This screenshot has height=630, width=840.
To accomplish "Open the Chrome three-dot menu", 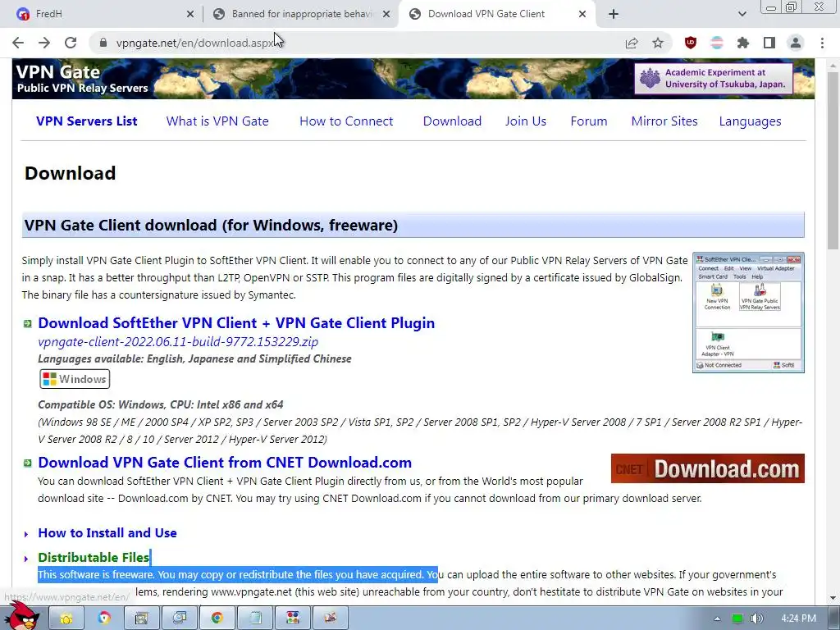I will coord(822,43).
